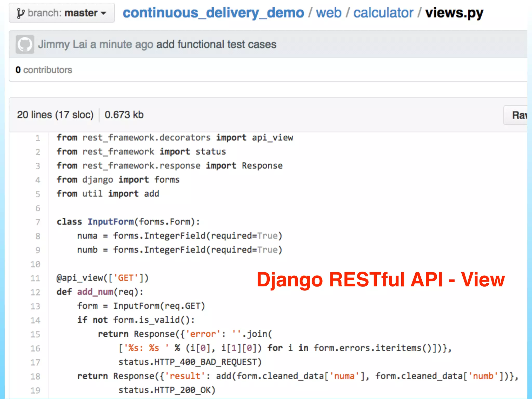Open Jimmy Lai author name
The width and height of the screenshot is (532, 399).
point(62,44)
